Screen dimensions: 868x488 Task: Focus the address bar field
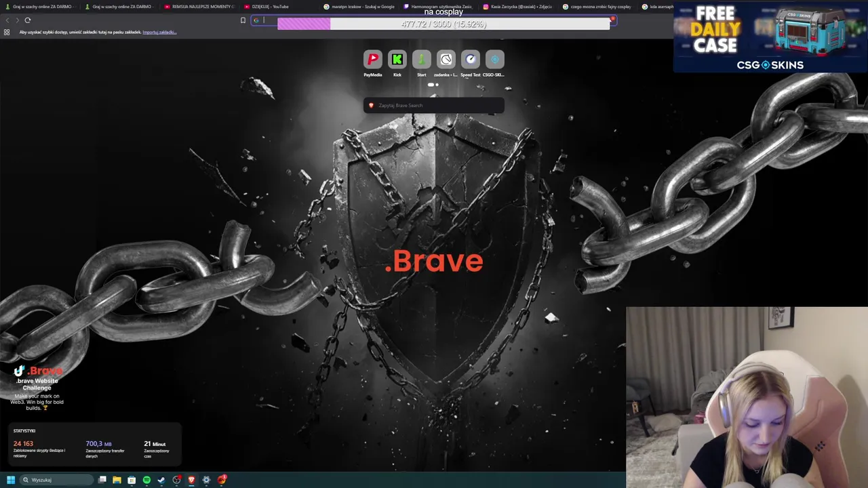click(434, 20)
